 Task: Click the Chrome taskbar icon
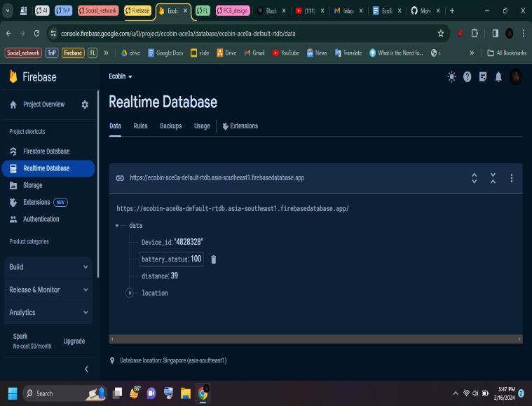click(203, 393)
